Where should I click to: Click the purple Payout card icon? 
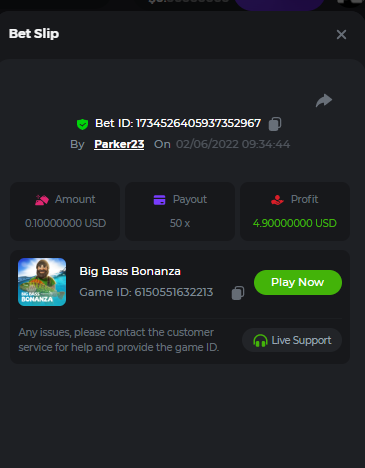tap(159, 200)
